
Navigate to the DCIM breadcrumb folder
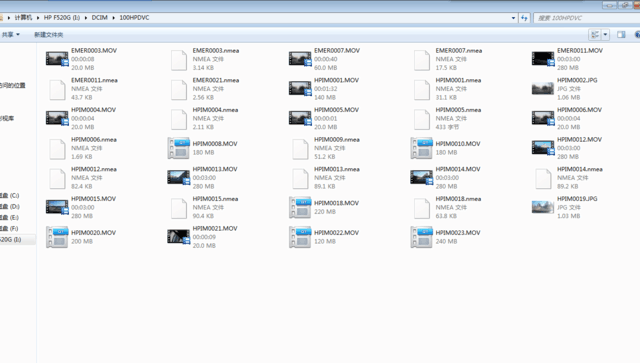pyautogui.click(x=99, y=18)
